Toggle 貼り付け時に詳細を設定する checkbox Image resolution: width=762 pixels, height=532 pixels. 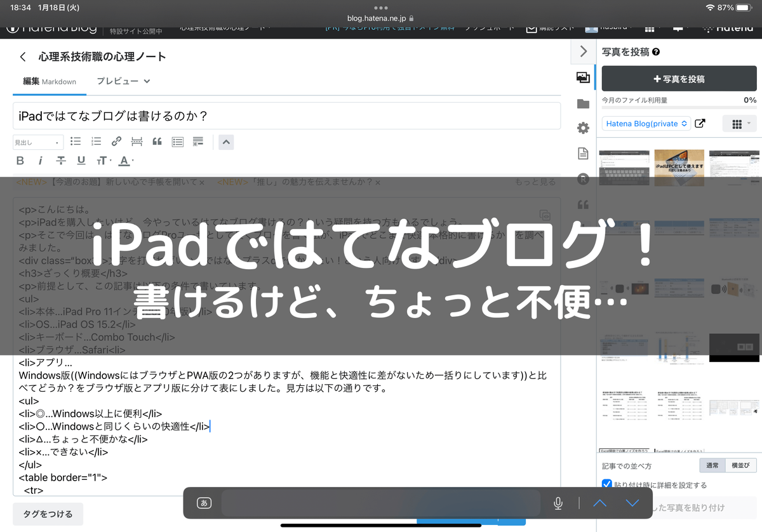607,484
